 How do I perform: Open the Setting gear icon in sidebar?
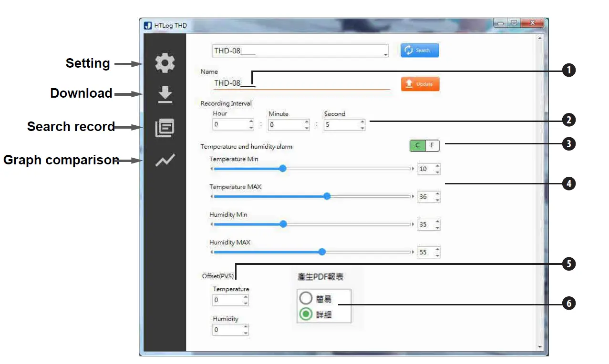(165, 63)
